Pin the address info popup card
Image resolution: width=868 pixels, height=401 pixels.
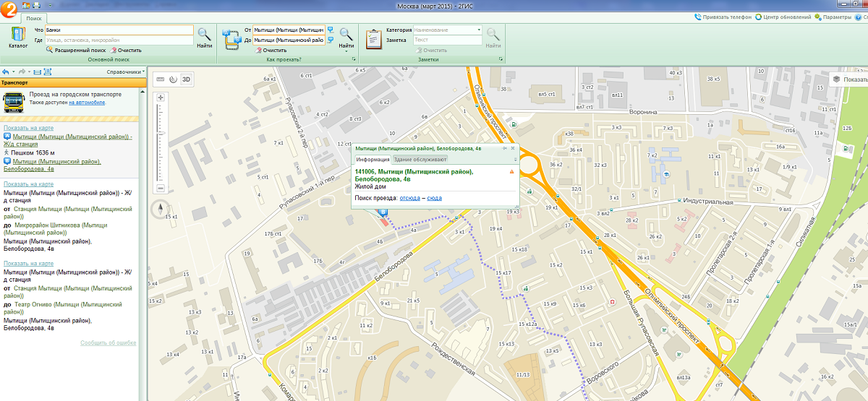[504, 148]
